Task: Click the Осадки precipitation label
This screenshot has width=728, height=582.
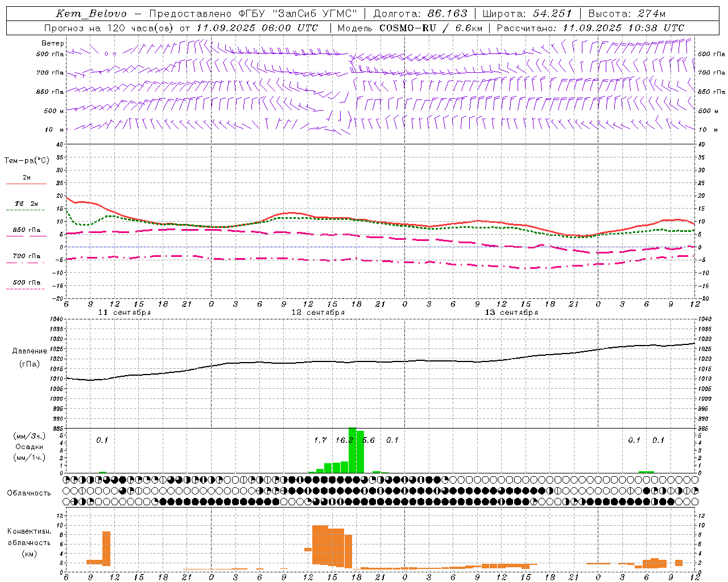Action: tap(30, 447)
